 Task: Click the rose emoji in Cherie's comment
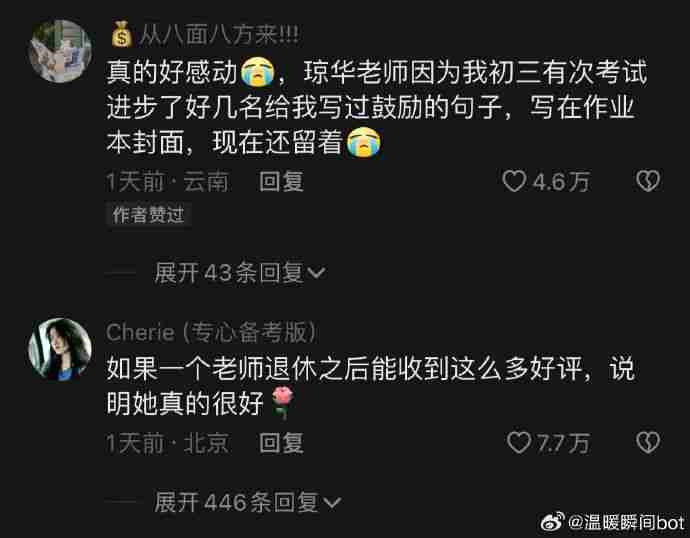point(282,402)
